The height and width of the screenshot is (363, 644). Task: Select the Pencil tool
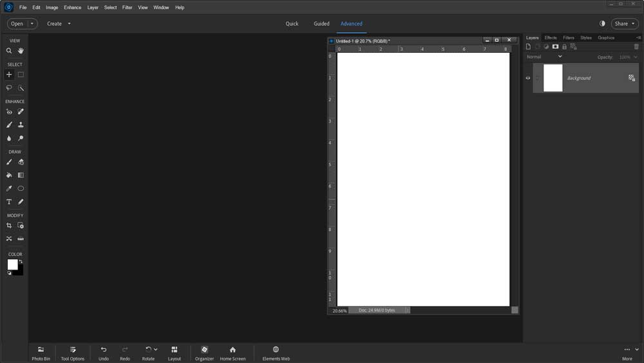coord(21,202)
